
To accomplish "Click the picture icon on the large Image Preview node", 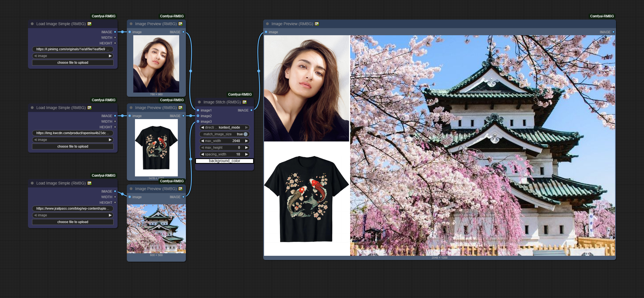I will pos(317,24).
